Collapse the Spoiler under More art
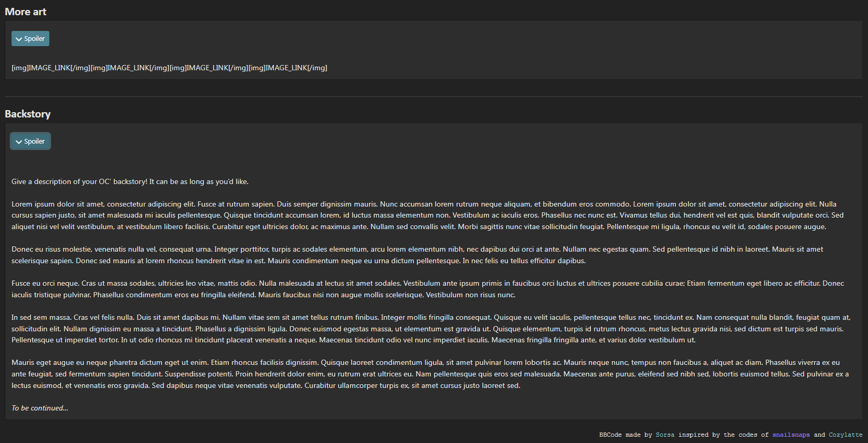This screenshot has height=443, width=868. (x=30, y=39)
